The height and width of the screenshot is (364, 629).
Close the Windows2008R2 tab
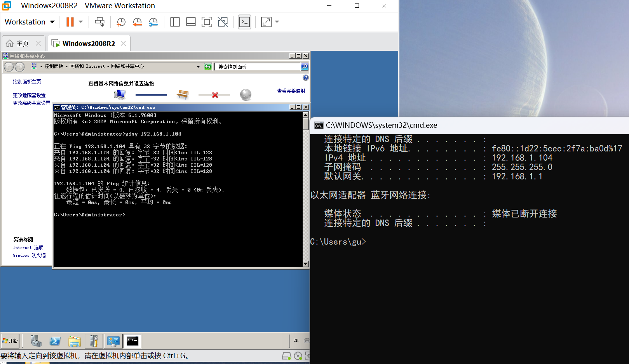(x=123, y=43)
